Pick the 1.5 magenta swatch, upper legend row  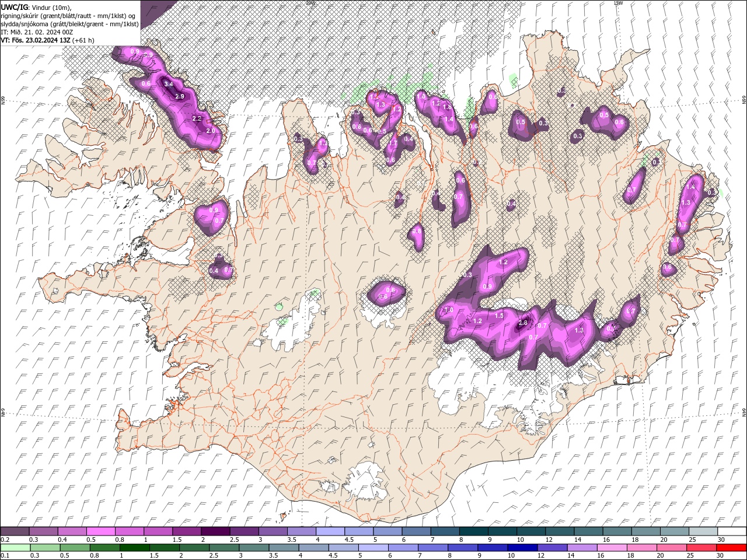(x=187, y=531)
